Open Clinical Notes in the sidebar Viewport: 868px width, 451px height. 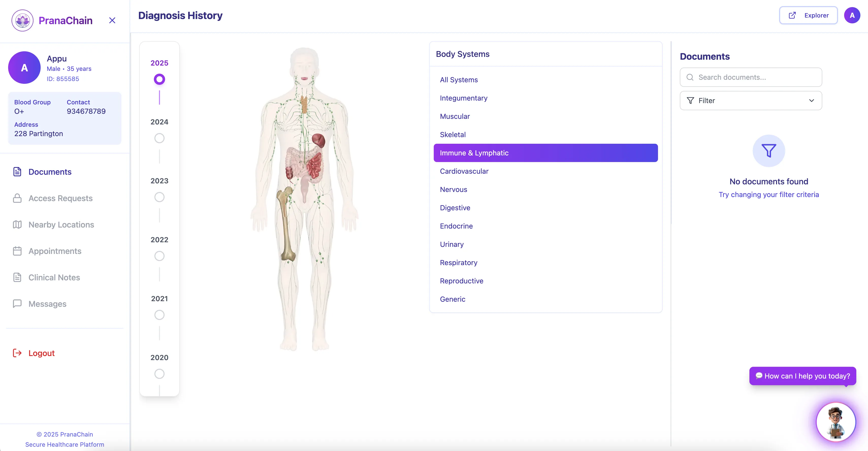tap(54, 277)
